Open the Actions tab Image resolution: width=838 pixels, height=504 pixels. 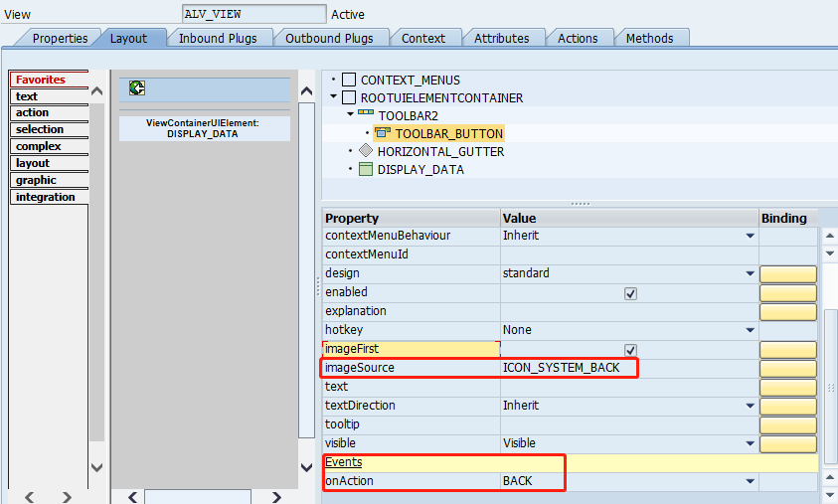point(578,39)
